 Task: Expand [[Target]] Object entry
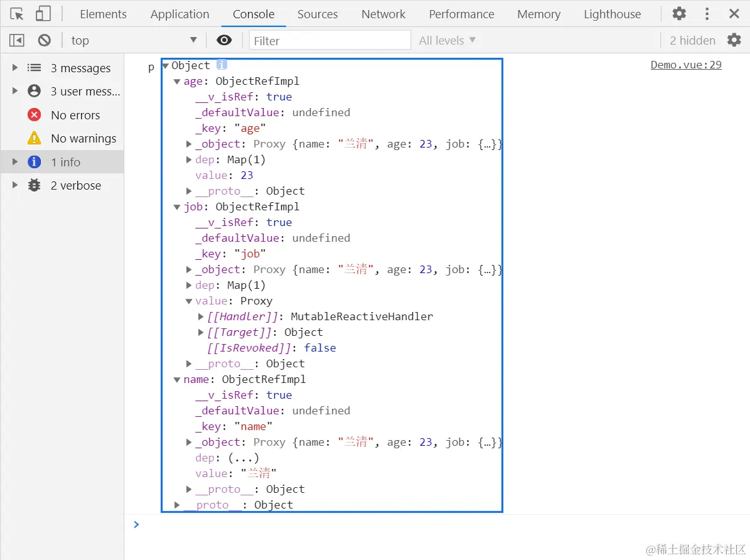click(x=201, y=332)
